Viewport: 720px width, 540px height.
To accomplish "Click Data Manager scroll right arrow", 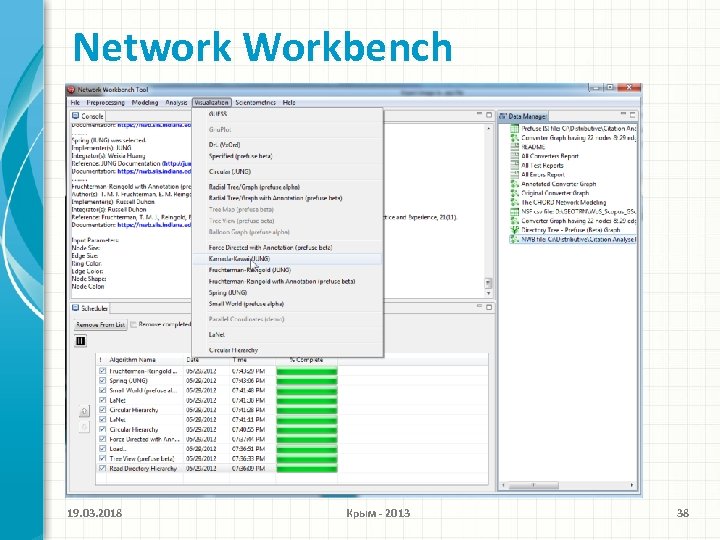I will tap(632, 485).
